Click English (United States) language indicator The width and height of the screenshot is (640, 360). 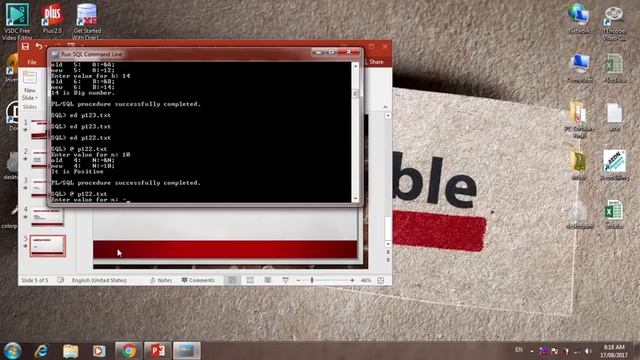coord(99,280)
